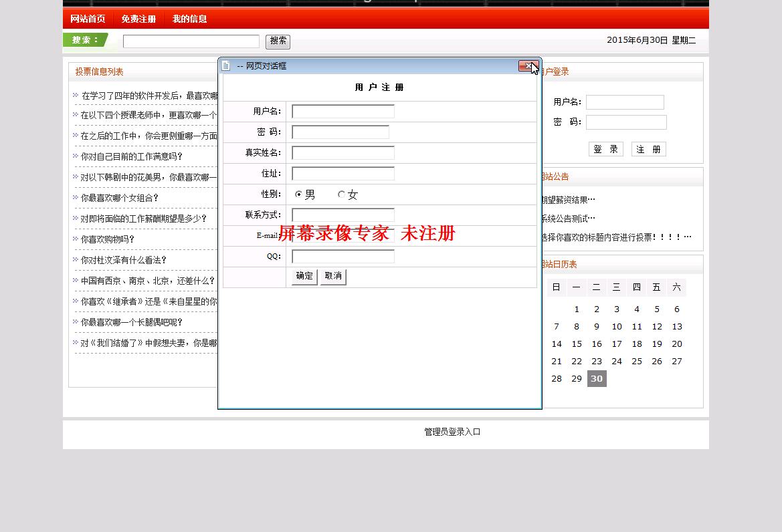782x532 pixels.
Task: Select calendar date 29
Action: [577, 378]
